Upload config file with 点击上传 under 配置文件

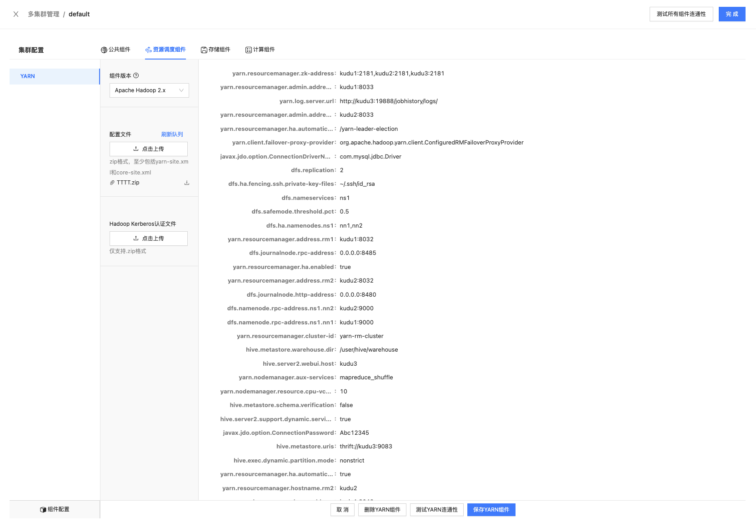point(149,149)
